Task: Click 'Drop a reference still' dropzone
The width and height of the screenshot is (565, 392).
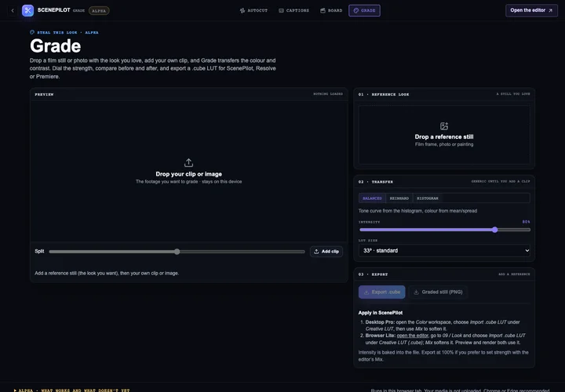Action: (x=444, y=135)
